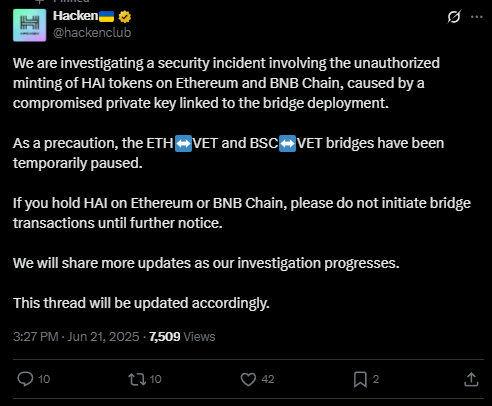The height and width of the screenshot is (406, 492).
Task: Click the ETH-VET arrow emoji
Action: click(183, 144)
